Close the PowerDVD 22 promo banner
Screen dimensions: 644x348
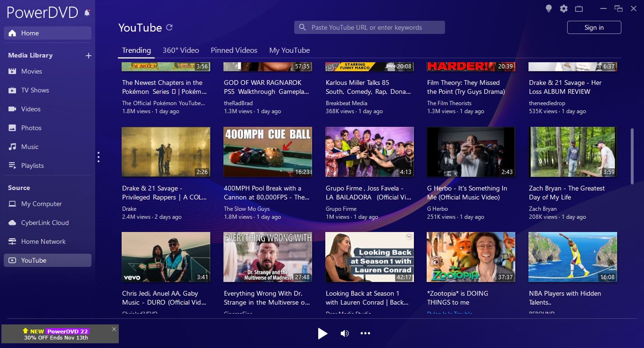pos(114,329)
